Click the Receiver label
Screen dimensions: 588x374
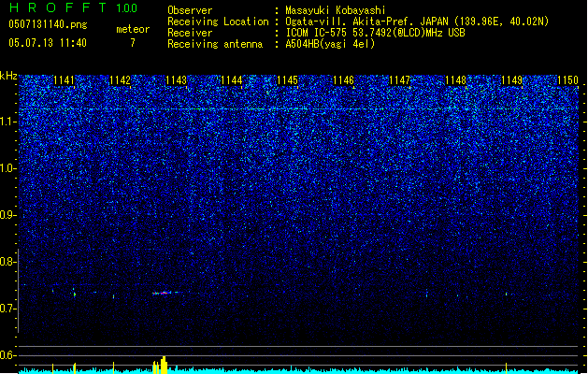[x=190, y=33]
